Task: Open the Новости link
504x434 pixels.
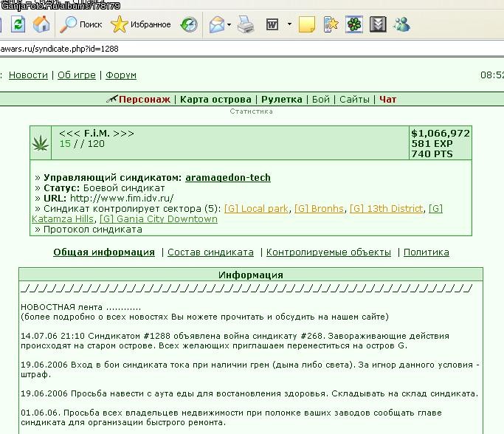Action: point(28,75)
